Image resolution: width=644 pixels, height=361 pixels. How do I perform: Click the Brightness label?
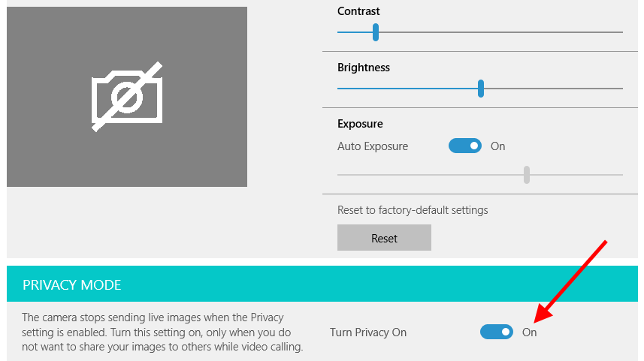tap(364, 68)
